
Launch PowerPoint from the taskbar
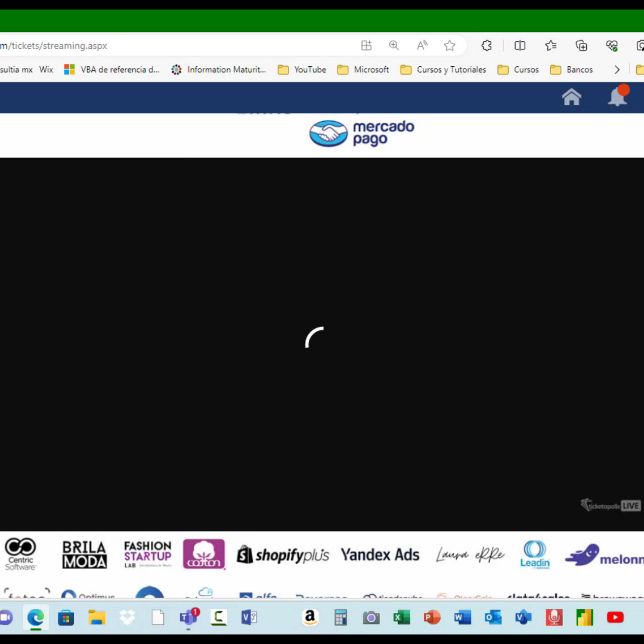432,618
